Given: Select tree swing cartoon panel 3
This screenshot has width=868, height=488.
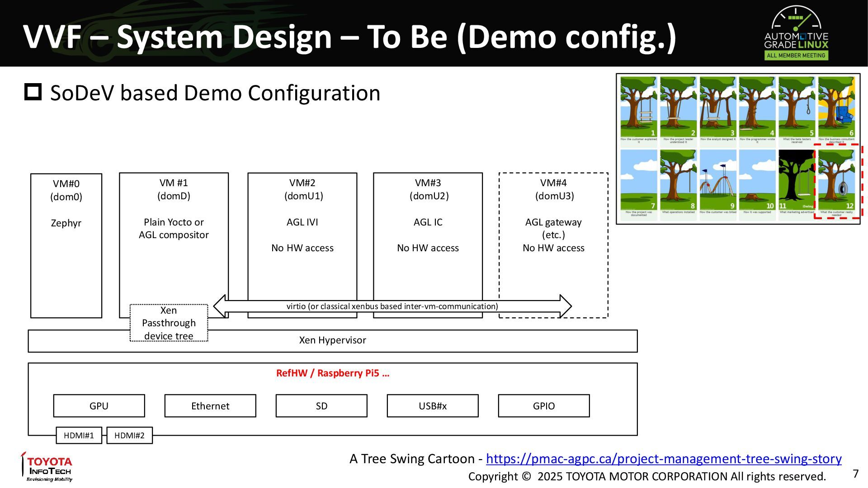Looking at the screenshot, I should pyautogui.click(x=718, y=107).
